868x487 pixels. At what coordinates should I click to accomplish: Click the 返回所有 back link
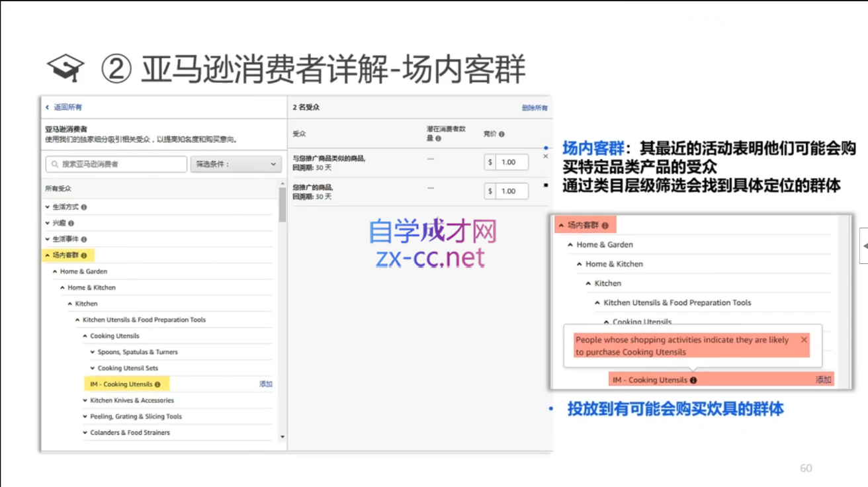coord(67,107)
